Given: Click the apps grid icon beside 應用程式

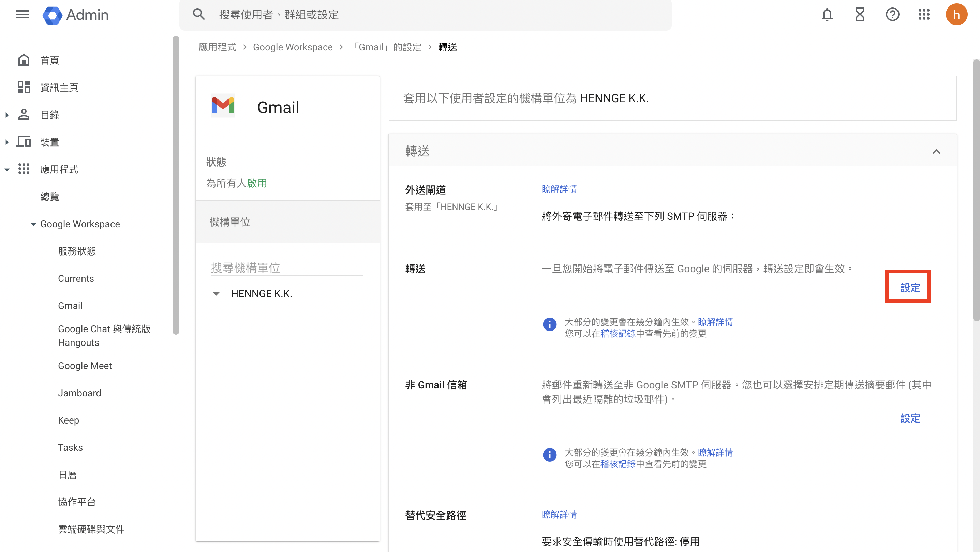Looking at the screenshot, I should tap(24, 169).
